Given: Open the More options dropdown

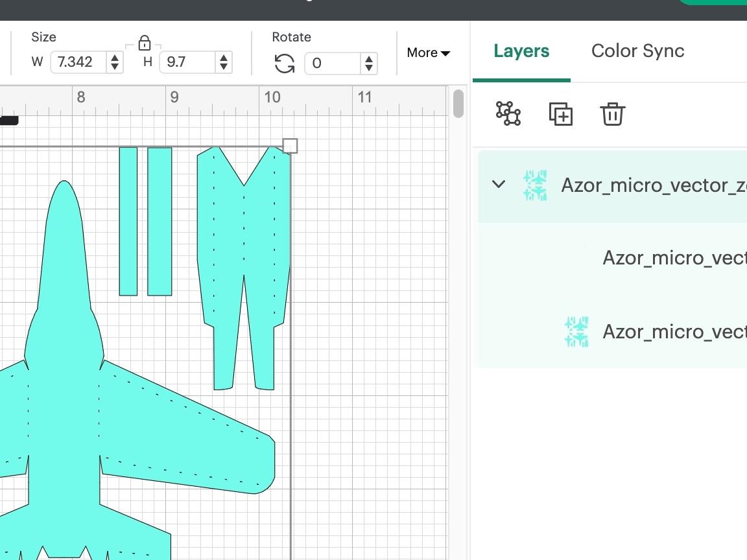Looking at the screenshot, I should pos(428,53).
